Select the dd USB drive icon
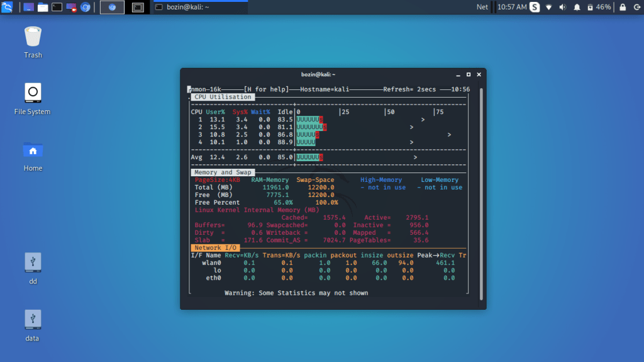644x362 pixels. 33,263
